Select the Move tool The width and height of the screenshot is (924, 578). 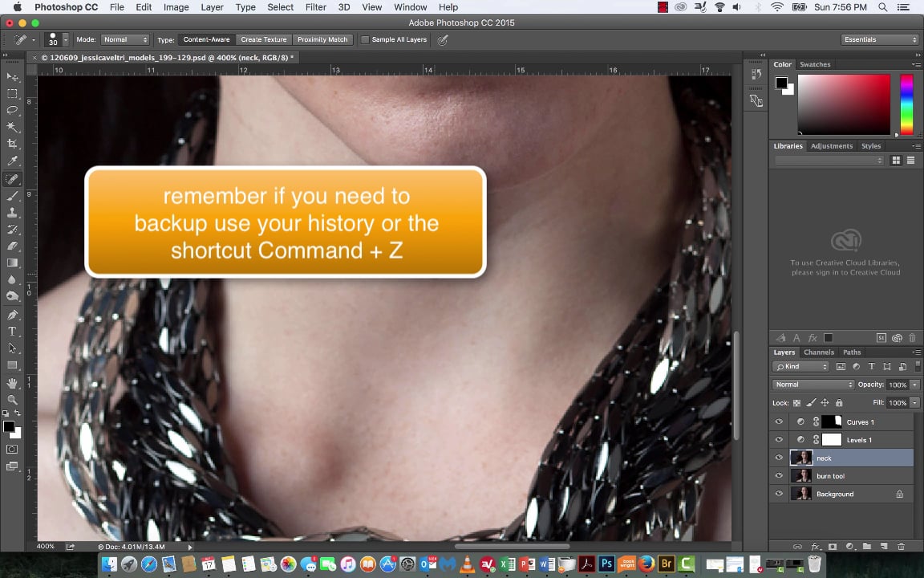12,77
